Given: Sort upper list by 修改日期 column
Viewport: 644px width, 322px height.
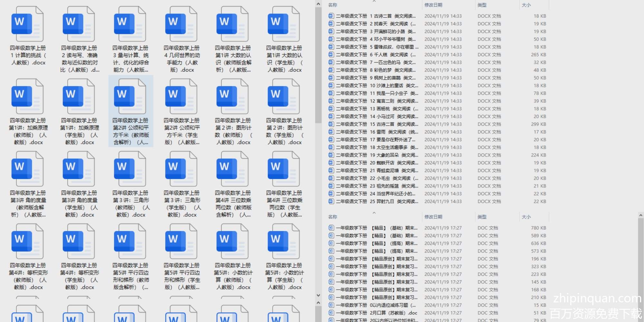Looking at the screenshot, I should click(x=433, y=5).
